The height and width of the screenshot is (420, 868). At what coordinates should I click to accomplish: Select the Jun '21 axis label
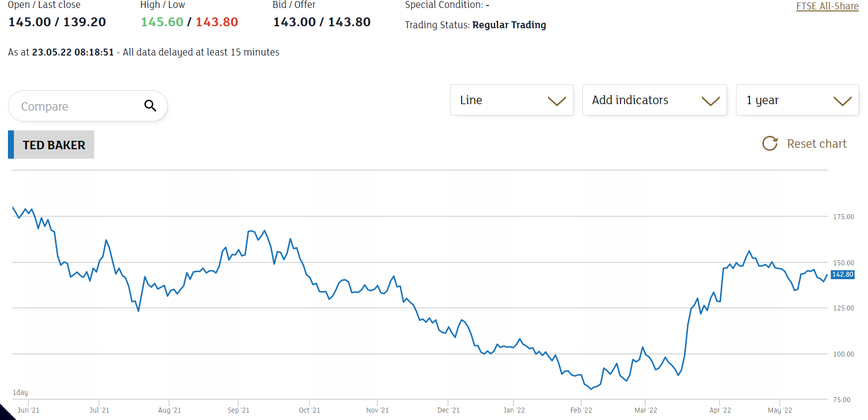pyautogui.click(x=28, y=410)
